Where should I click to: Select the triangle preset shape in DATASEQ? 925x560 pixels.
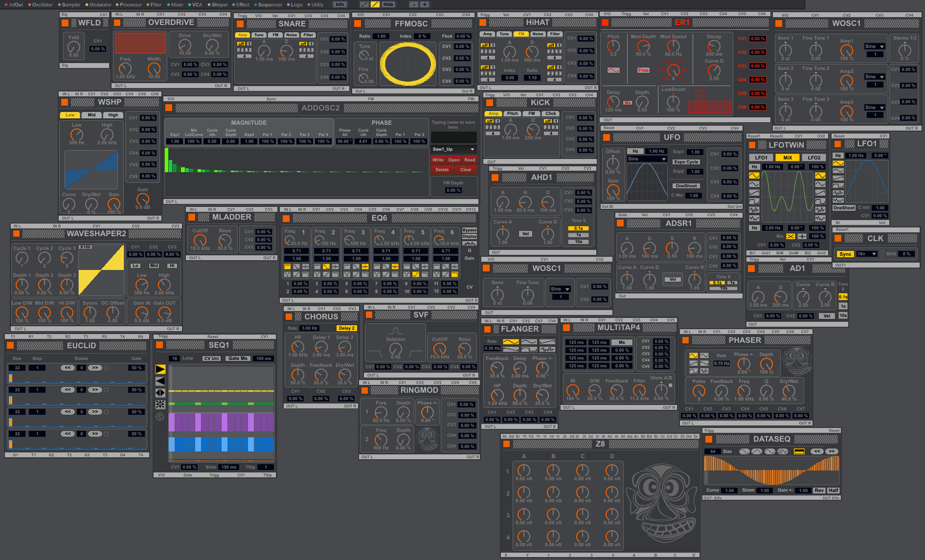[x=756, y=451]
